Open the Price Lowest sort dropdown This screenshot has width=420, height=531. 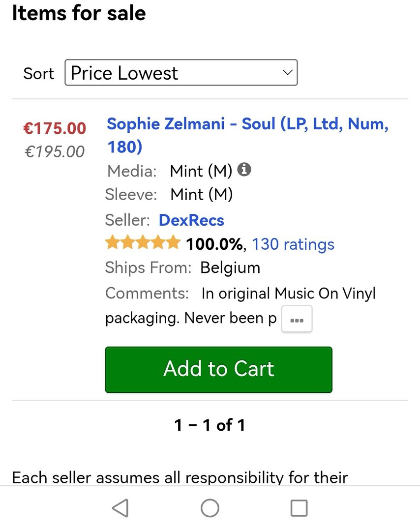click(x=180, y=73)
